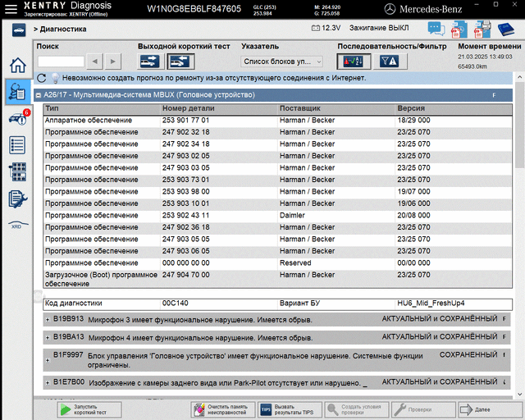This screenshot has height=420, width=525.
Task: Click the print to PDF icon
Action: coord(482,29)
